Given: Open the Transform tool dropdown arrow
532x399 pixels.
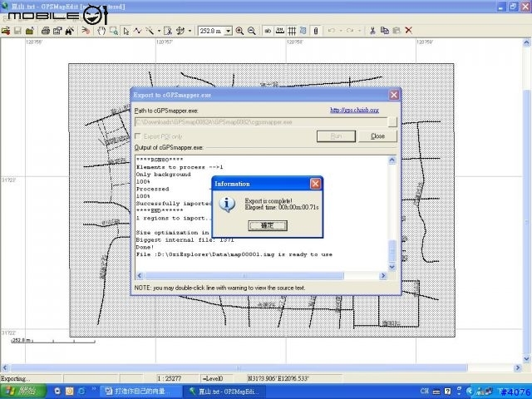Looking at the screenshot, I should tap(190, 31).
